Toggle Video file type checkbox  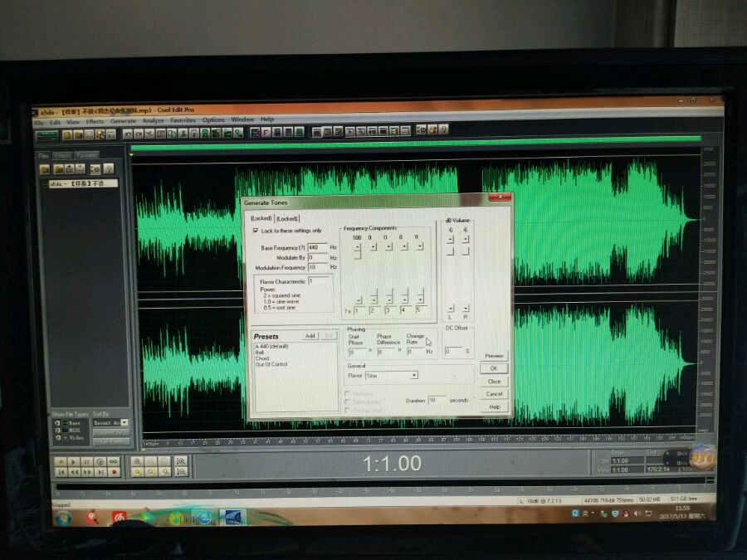tap(57, 437)
